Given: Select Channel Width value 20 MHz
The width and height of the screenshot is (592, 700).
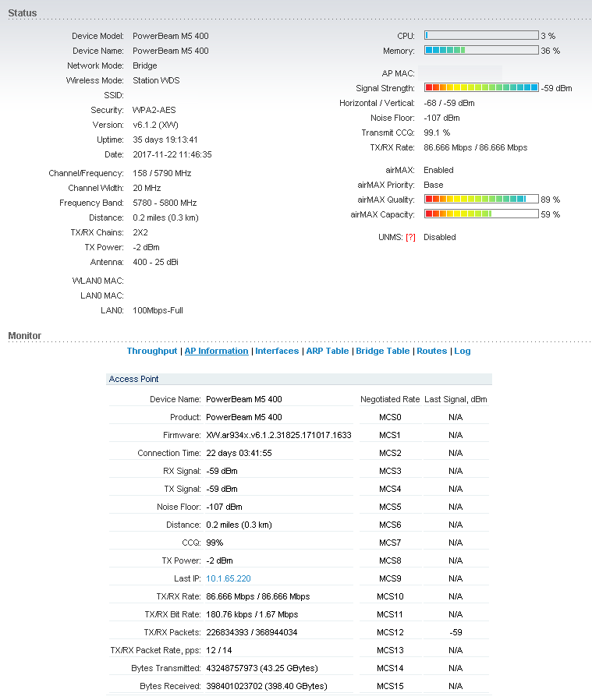Looking at the screenshot, I should click(x=147, y=188).
